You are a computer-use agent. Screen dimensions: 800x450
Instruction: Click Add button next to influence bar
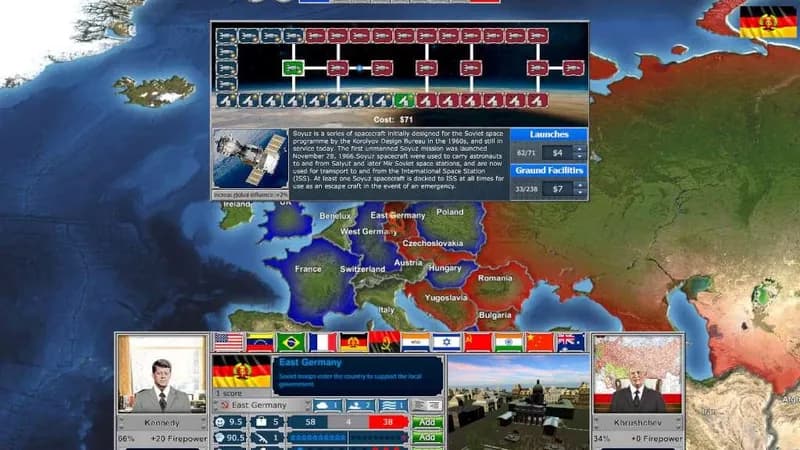point(427,422)
